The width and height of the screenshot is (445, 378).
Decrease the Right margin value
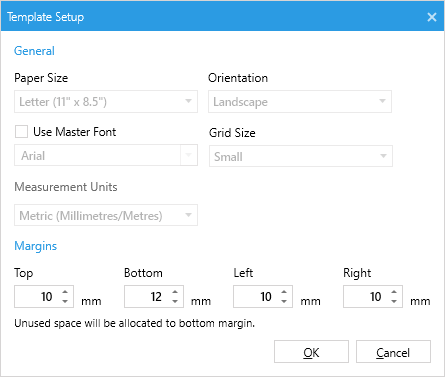394,301
